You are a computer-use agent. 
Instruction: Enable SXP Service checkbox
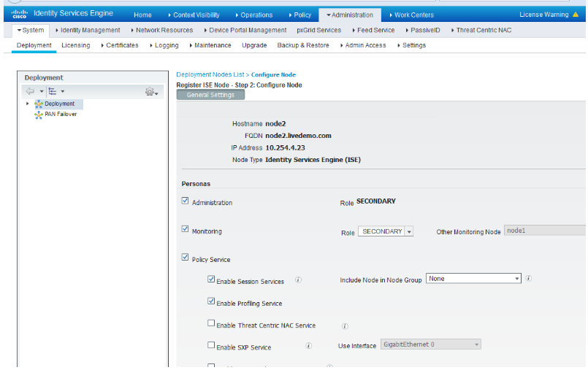tap(211, 345)
